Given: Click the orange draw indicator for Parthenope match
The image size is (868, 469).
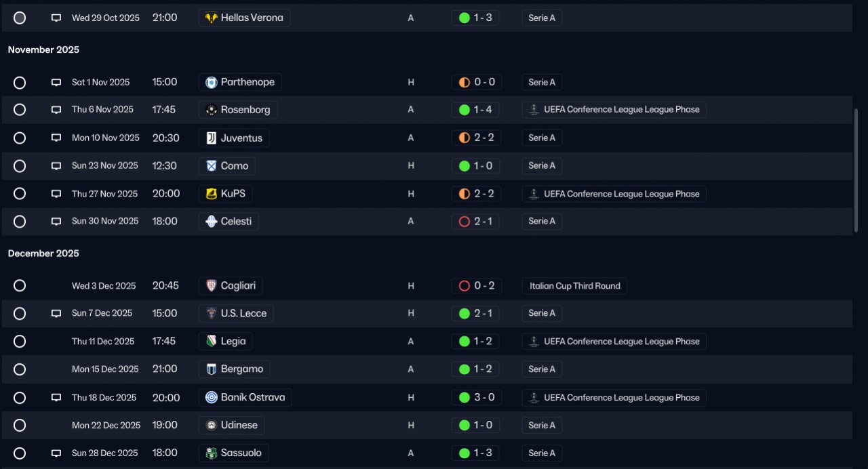Looking at the screenshot, I should click(x=465, y=82).
